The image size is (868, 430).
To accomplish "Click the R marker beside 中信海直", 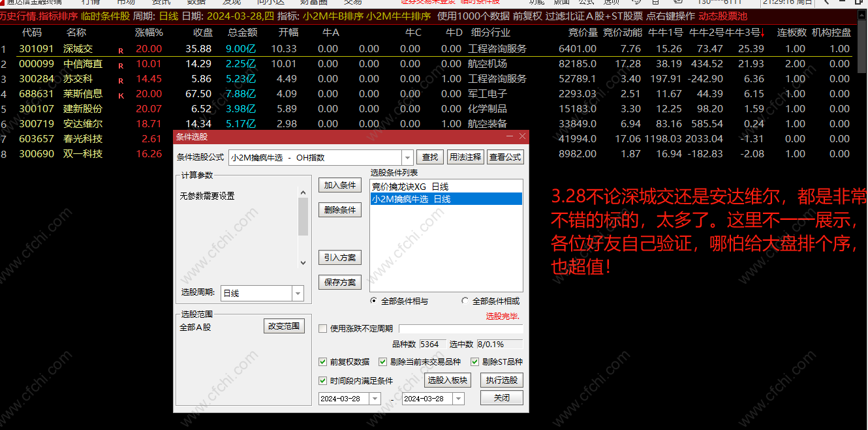I will (121, 65).
